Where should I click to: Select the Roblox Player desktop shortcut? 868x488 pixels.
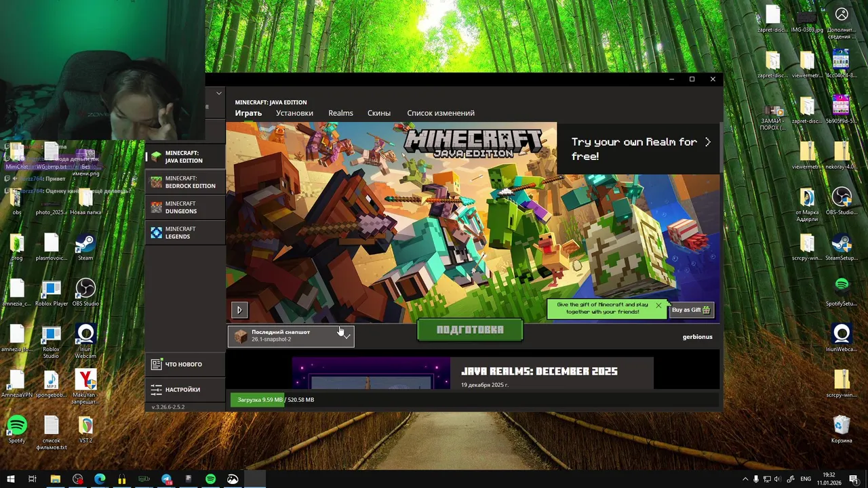(x=52, y=293)
